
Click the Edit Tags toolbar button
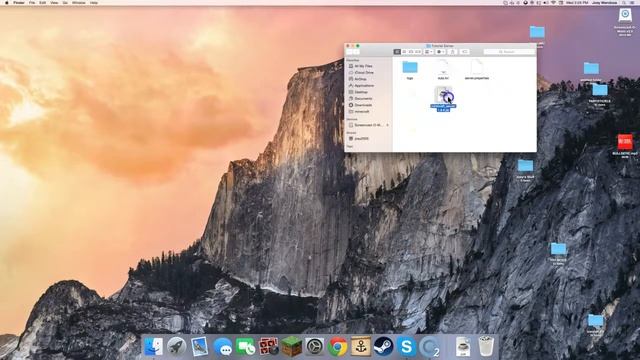[x=464, y=52]
